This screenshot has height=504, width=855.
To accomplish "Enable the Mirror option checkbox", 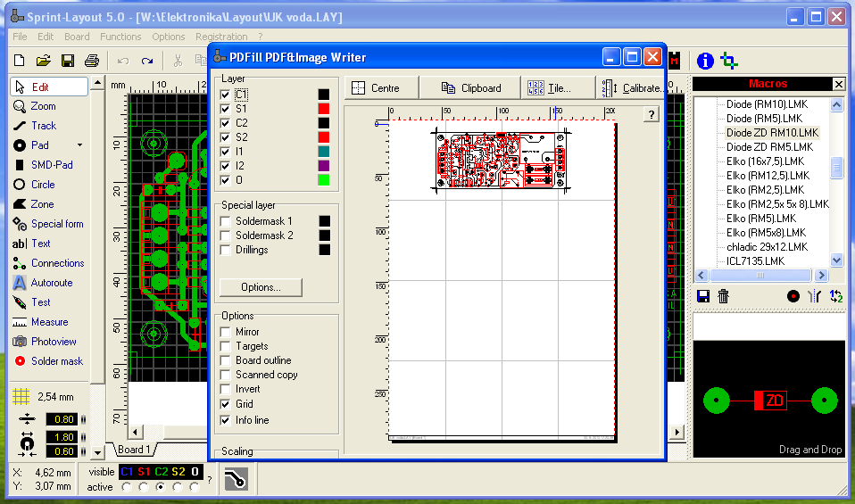I will [225, 332].
